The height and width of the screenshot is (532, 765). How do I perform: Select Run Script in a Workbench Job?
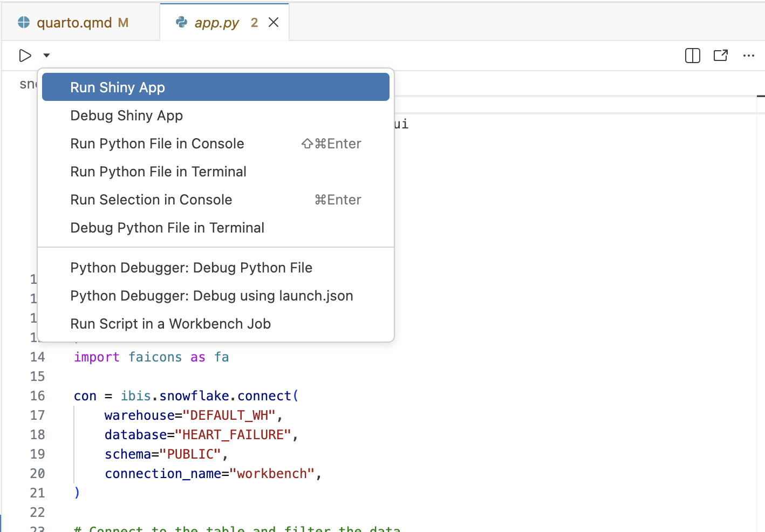170,324
